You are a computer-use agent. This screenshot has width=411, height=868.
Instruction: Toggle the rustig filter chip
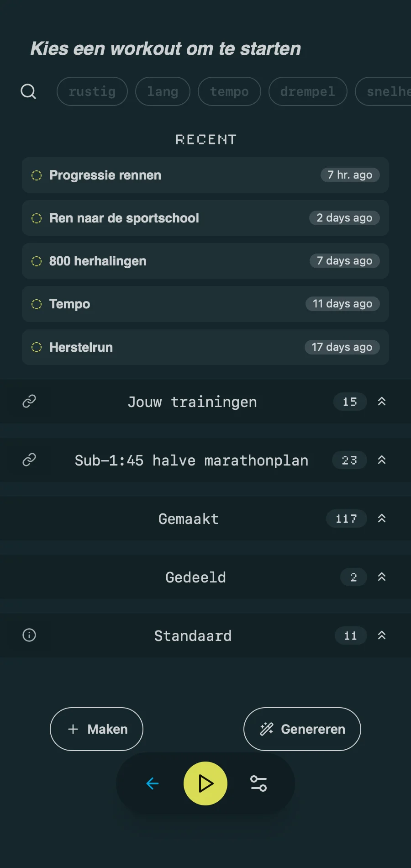coord(92,91)
